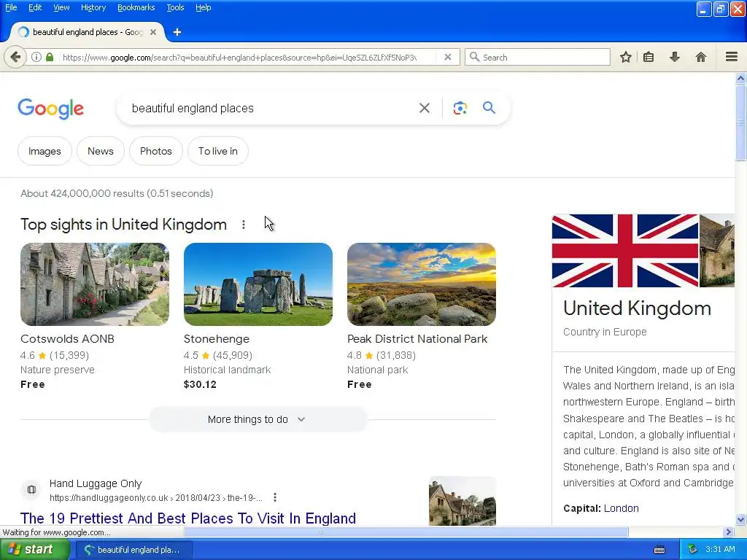Open the downloads arrow icon

tap(675, 57)
